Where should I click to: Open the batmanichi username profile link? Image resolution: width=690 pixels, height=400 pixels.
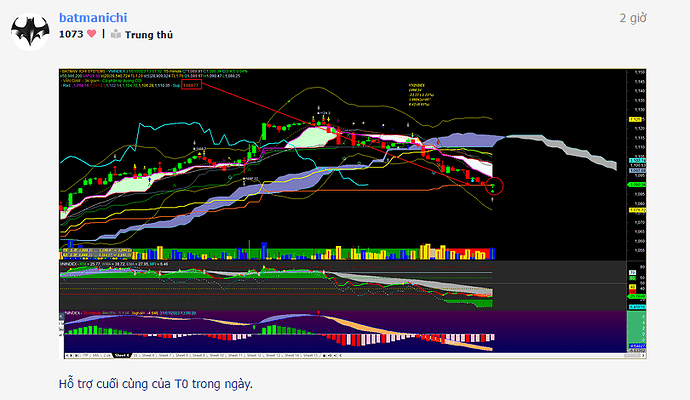pyautogui.click(x=93, y=18)
